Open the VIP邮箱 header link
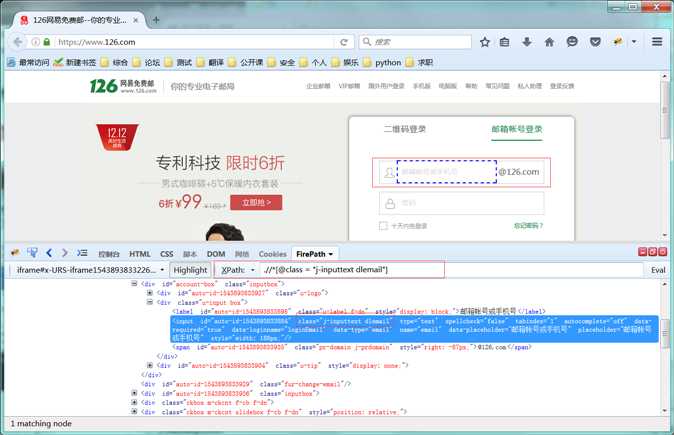 (349, 86)
